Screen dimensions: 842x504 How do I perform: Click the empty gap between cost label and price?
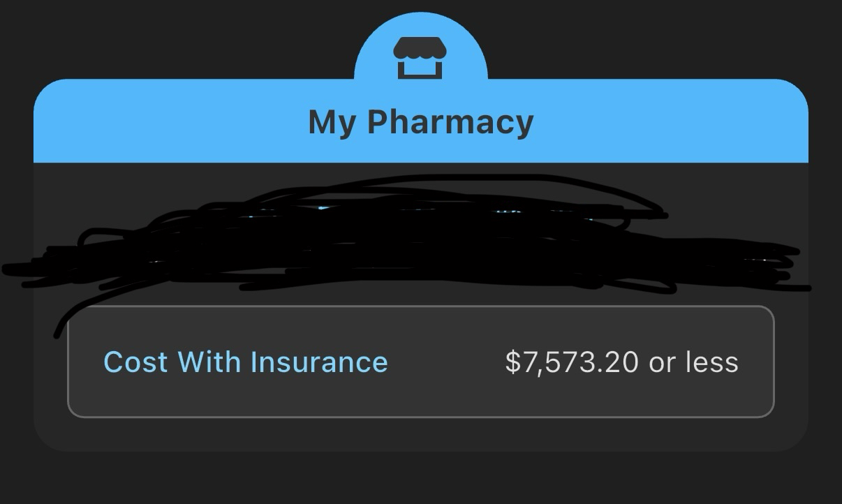pos(447,362)
